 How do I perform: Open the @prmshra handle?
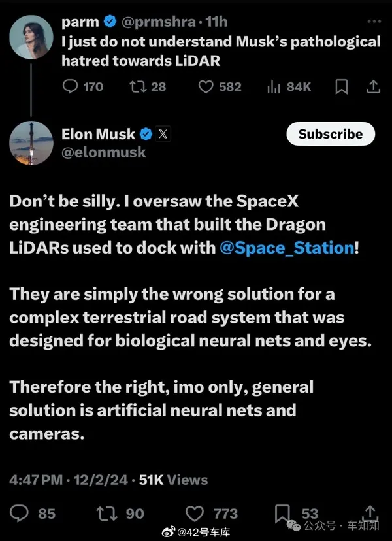point(155,22)
